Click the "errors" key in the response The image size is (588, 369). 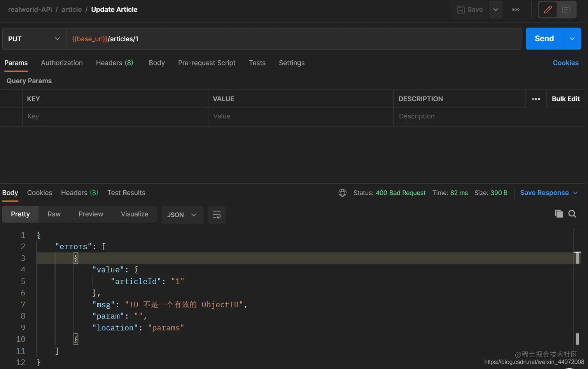73,246
